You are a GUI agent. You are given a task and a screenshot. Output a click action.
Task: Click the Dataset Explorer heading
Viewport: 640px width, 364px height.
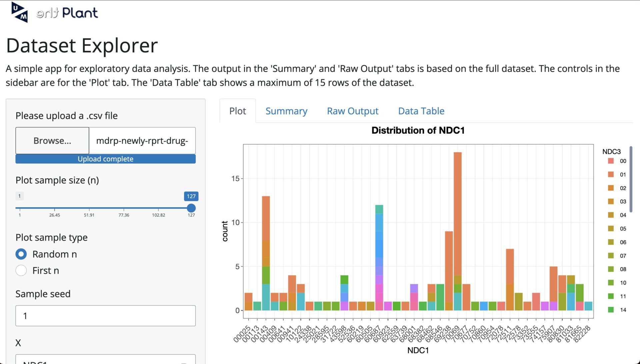[82, 45]
